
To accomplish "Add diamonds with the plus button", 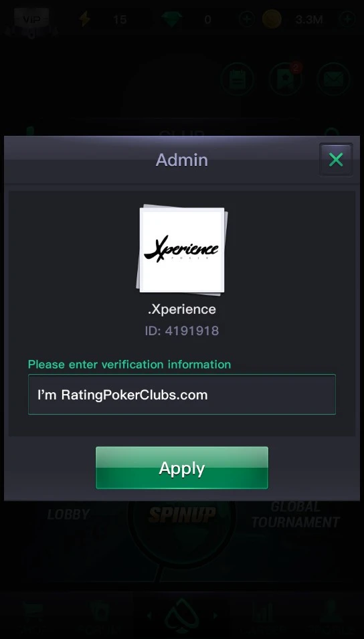I will (247, 19).
